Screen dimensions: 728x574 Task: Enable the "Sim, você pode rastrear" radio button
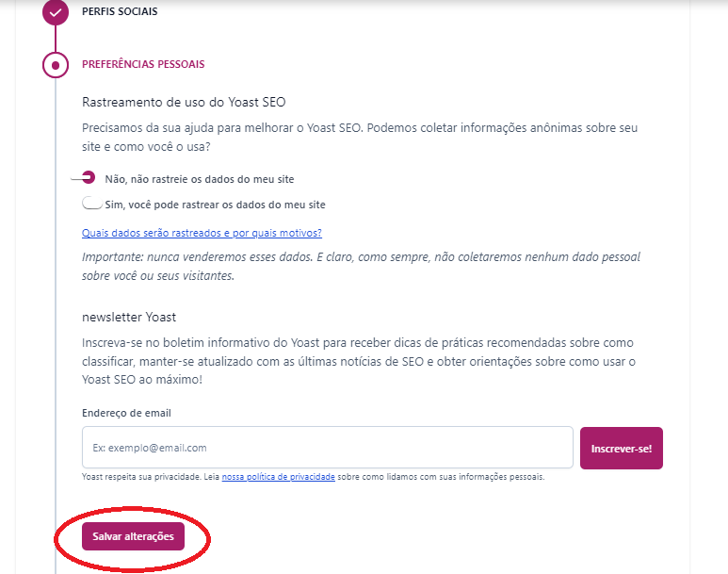92,204
